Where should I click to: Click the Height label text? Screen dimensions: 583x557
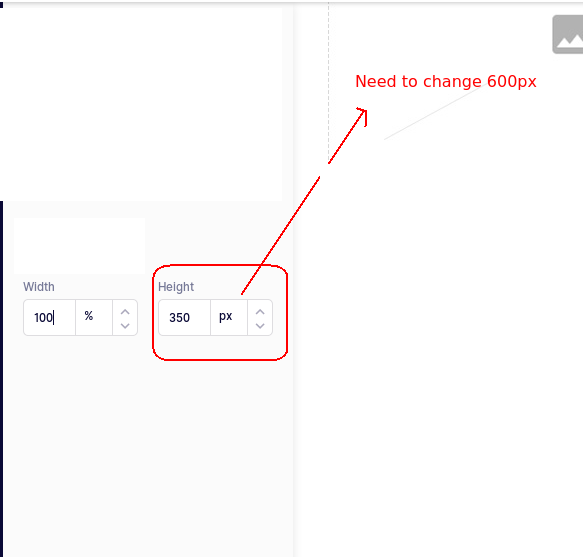tap(176, 287)
